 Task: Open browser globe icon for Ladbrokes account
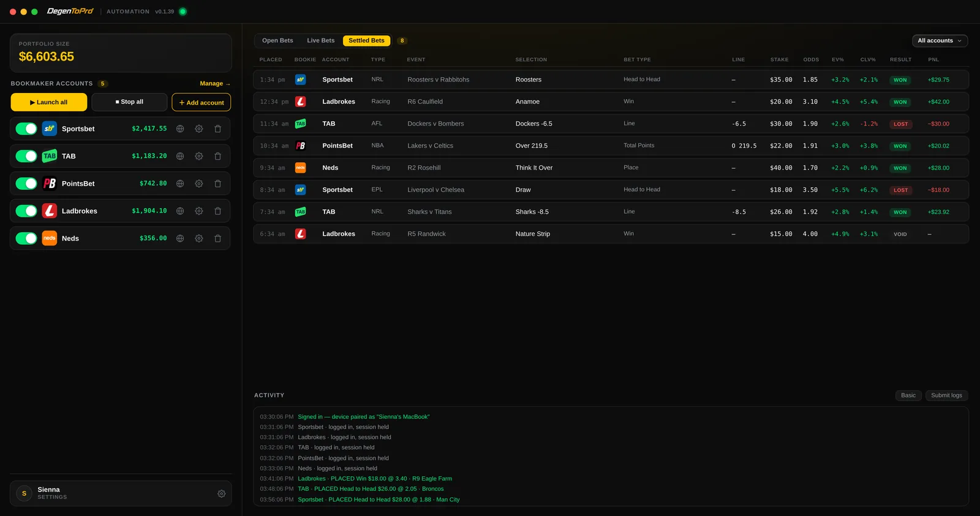[180, 211]
